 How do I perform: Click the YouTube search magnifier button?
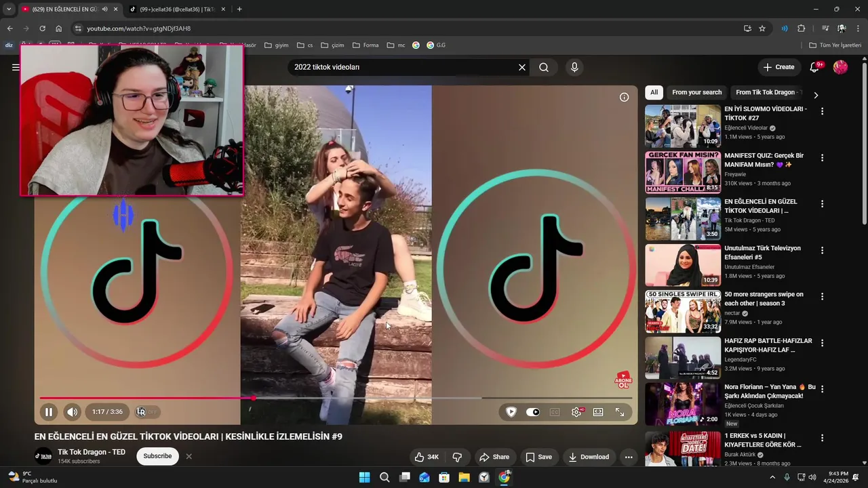(544, 67)
